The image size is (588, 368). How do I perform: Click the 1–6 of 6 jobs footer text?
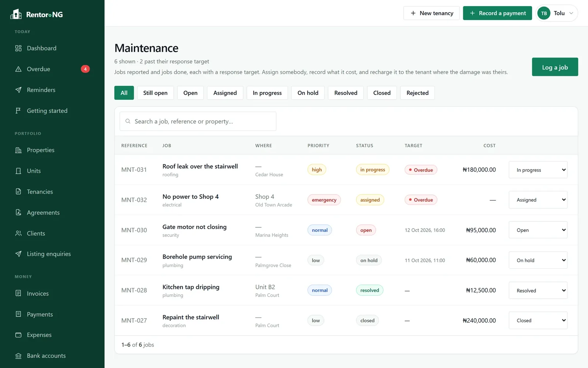pos(138,345)
